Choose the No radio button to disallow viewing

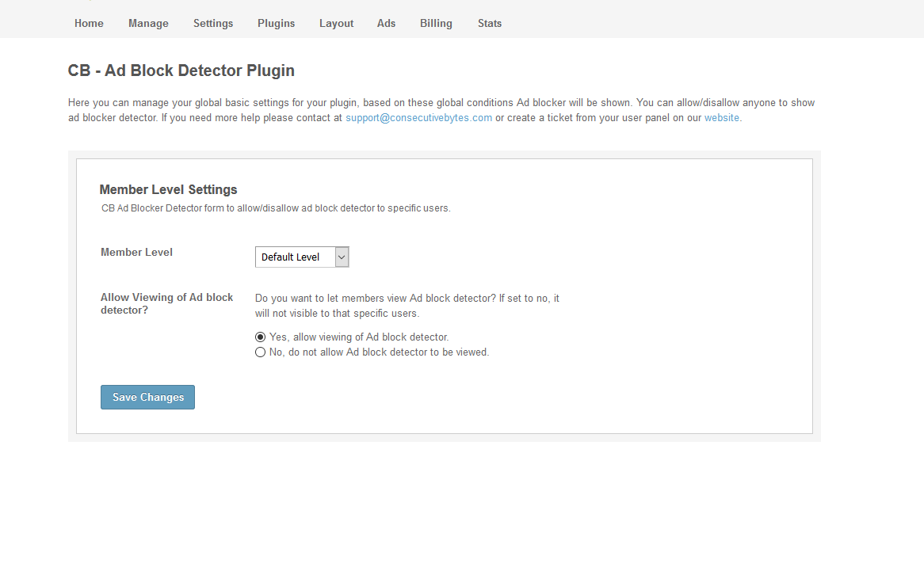[x=260, y=352]
